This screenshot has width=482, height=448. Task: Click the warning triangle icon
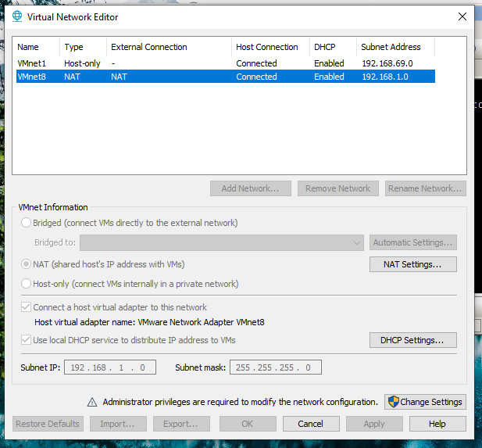coord(92,402)
